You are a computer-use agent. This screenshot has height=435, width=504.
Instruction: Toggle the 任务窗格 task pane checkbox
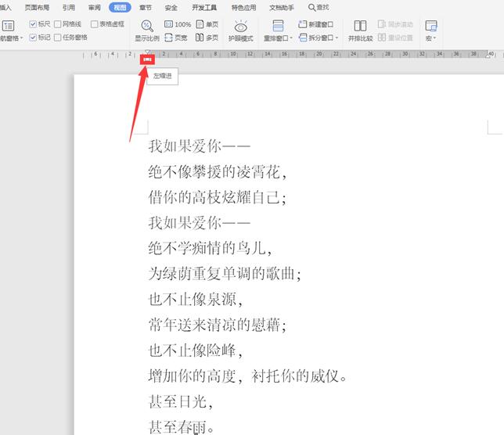point(58,37)
